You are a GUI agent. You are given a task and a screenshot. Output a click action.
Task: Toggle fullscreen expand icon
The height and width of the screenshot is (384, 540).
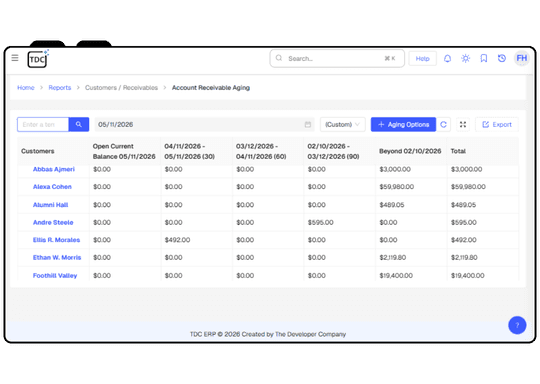tap(463, 124)
